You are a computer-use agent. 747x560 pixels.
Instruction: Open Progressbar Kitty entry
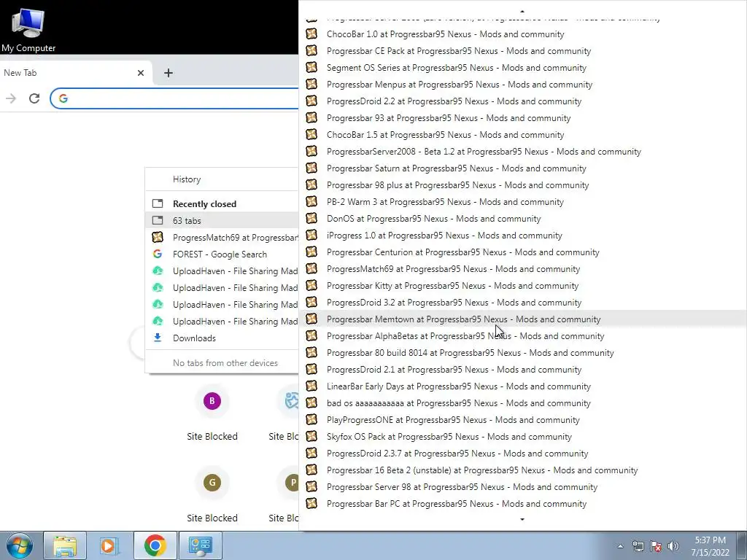[522, 286]
